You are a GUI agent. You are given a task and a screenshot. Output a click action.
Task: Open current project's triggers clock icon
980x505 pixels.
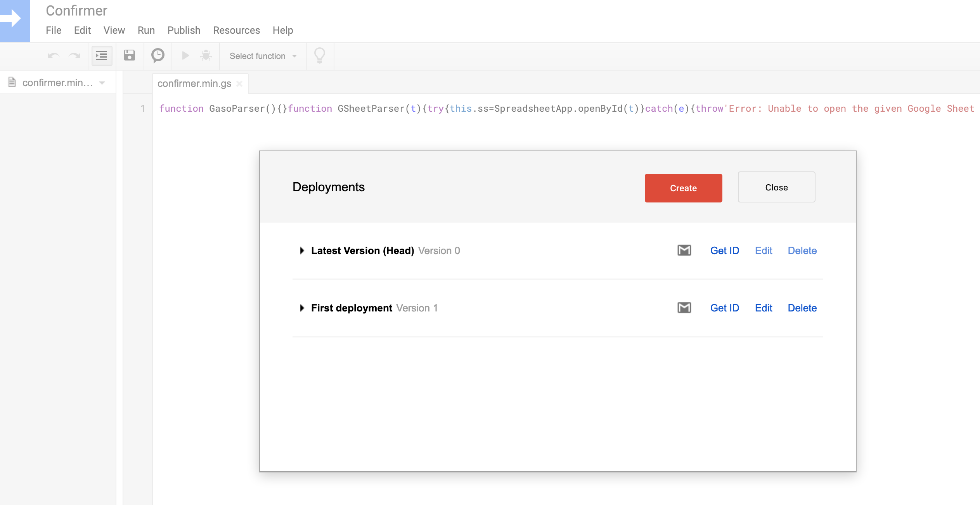(x=158, y=55)
